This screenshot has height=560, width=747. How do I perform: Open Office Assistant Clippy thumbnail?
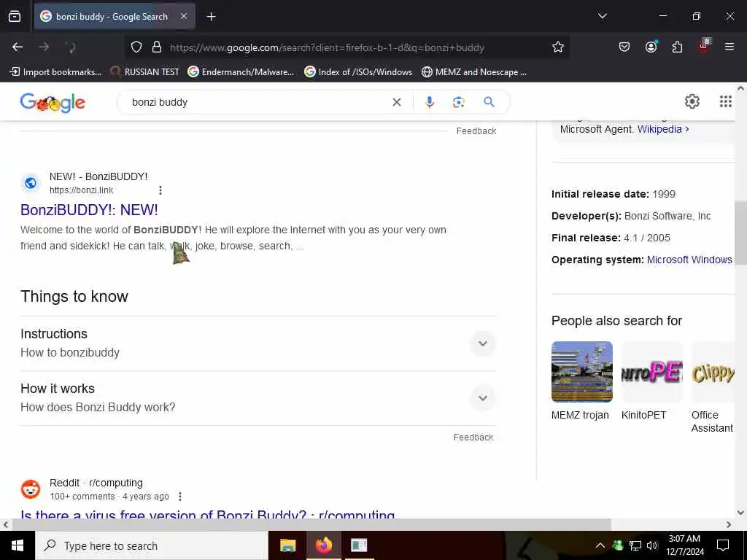coord(713,372)
